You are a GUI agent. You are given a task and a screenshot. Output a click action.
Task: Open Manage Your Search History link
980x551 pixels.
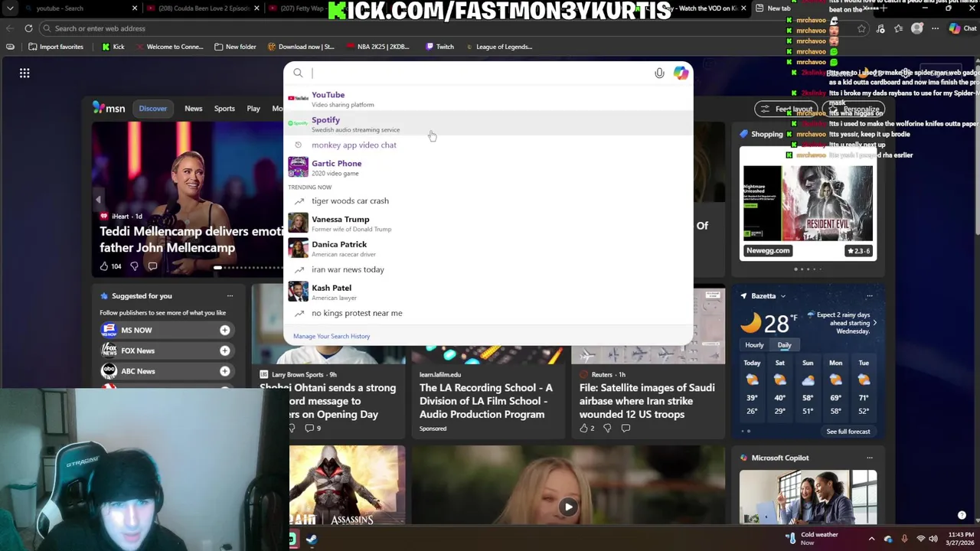click(x=332, y=336)
